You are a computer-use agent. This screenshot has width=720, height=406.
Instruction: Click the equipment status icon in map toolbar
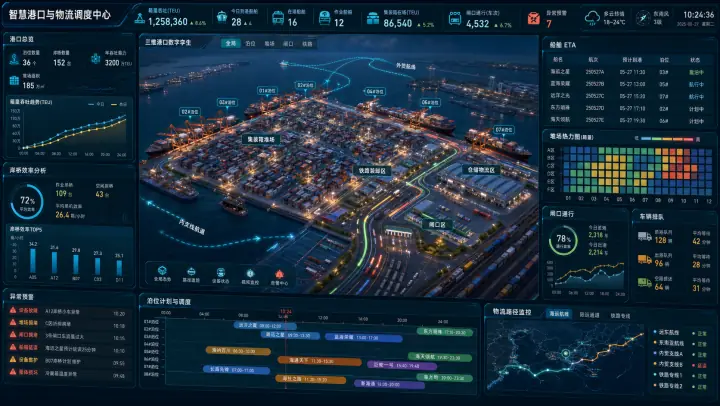(x=220, y=272)
